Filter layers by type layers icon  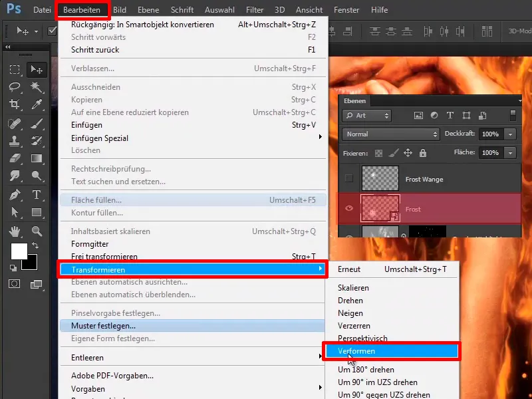(450, 115)
